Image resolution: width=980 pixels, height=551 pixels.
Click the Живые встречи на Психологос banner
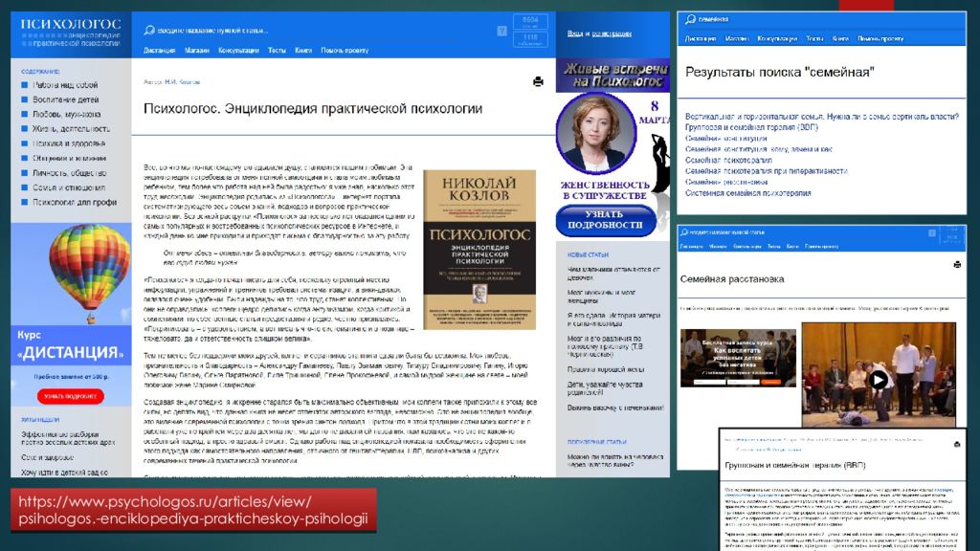click(612, 75)
